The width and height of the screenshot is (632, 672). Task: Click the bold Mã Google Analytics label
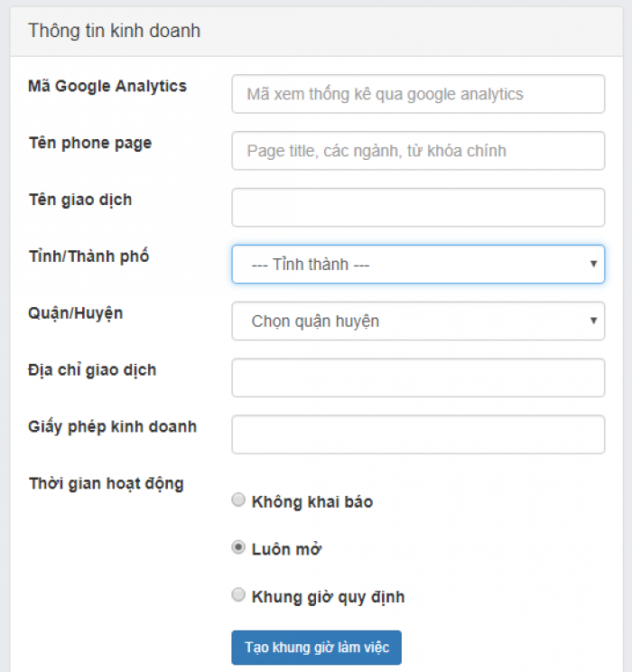click(x=107, y=86)
